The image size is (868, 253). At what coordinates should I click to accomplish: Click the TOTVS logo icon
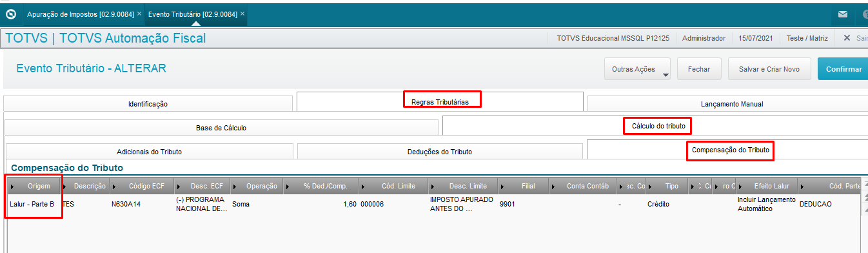[x=10, y=14]
